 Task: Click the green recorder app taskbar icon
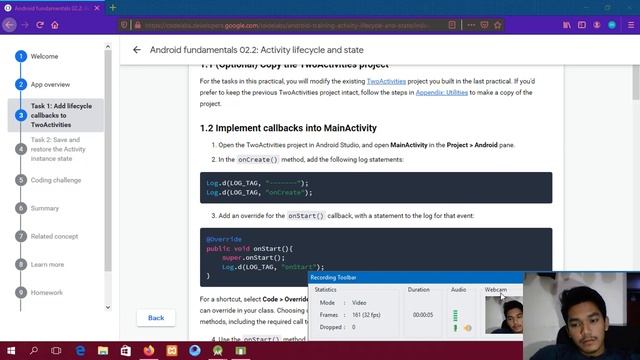(240, 351)
